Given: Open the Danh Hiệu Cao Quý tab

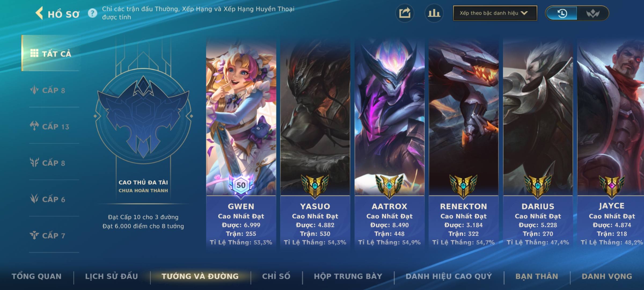Looking at the screenshot, I should [449, 276].
